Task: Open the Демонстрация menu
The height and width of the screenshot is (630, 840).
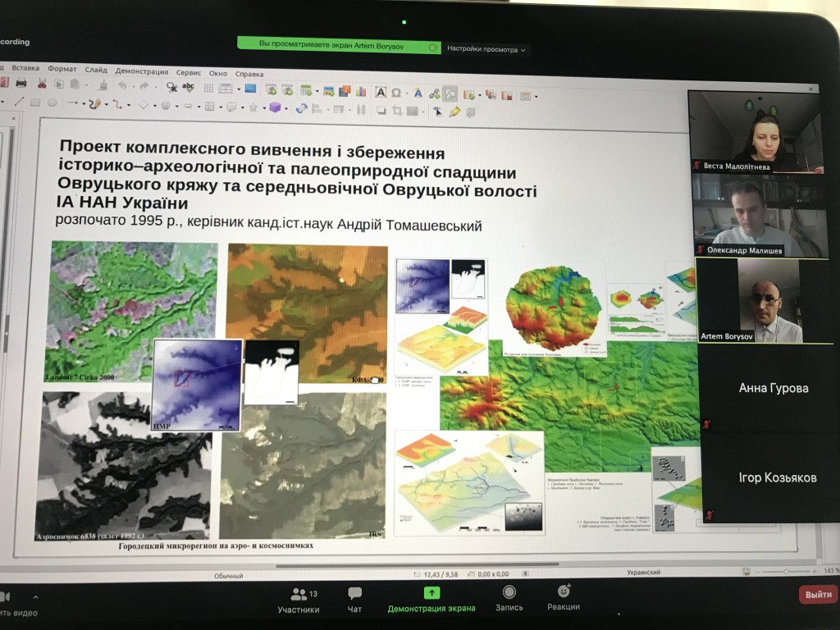Action: point(142,71)
